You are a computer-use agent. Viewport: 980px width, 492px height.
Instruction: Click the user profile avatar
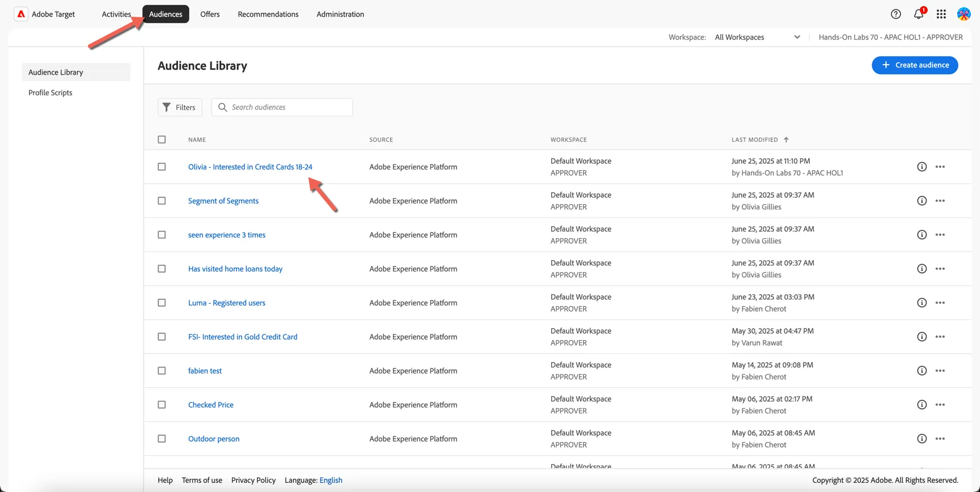[x=964, y=14]
